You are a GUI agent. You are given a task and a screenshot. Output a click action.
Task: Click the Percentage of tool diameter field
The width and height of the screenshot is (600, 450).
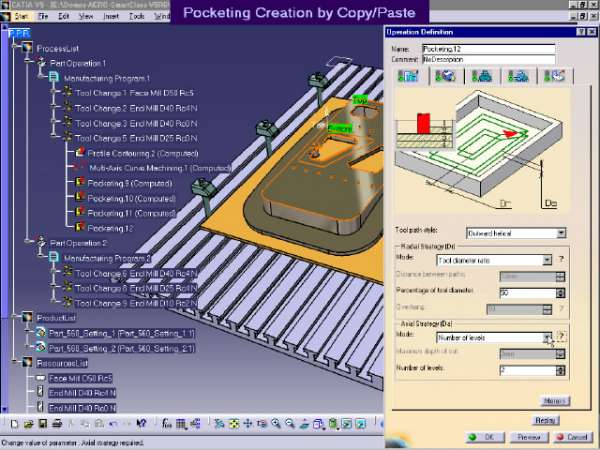[528, 293]
